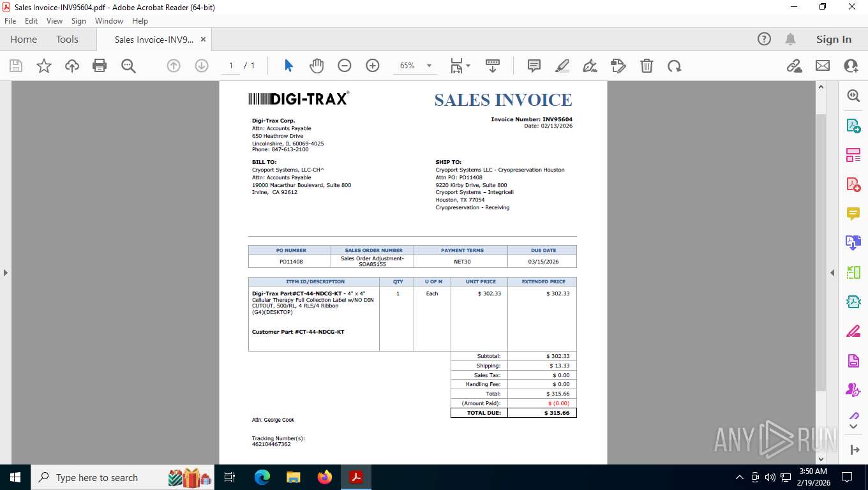Click the scrollbar up arrow
Screen dimensions: 868x490
tap(821, 88)
